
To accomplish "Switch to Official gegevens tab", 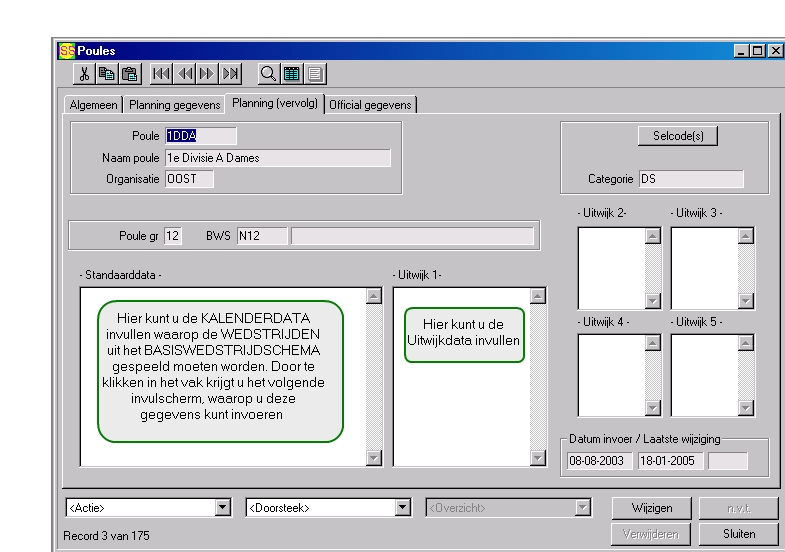I will tap(370, 105).
